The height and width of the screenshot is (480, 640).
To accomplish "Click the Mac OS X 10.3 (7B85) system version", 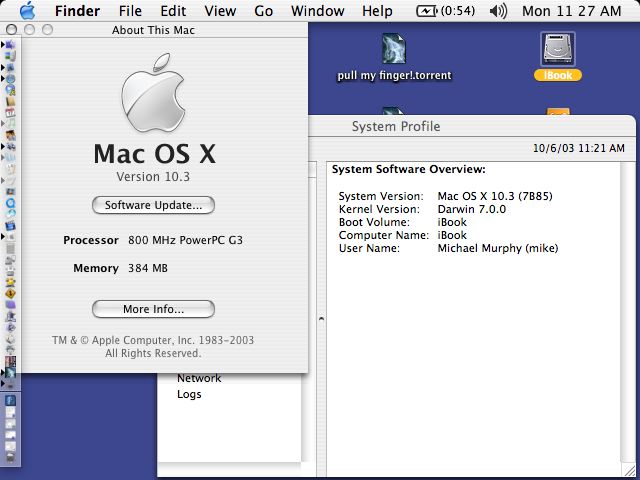I will 495,196.
